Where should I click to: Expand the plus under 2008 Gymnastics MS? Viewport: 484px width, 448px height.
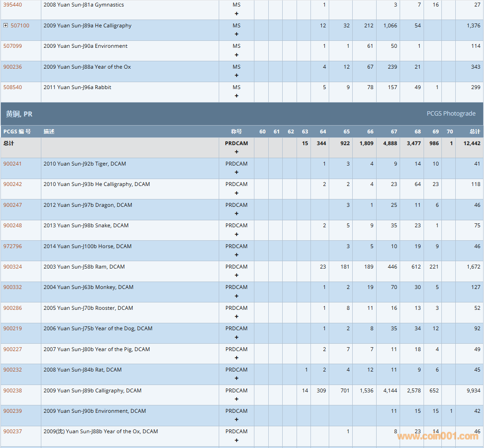pyautogui.click(x=237, y=13)
